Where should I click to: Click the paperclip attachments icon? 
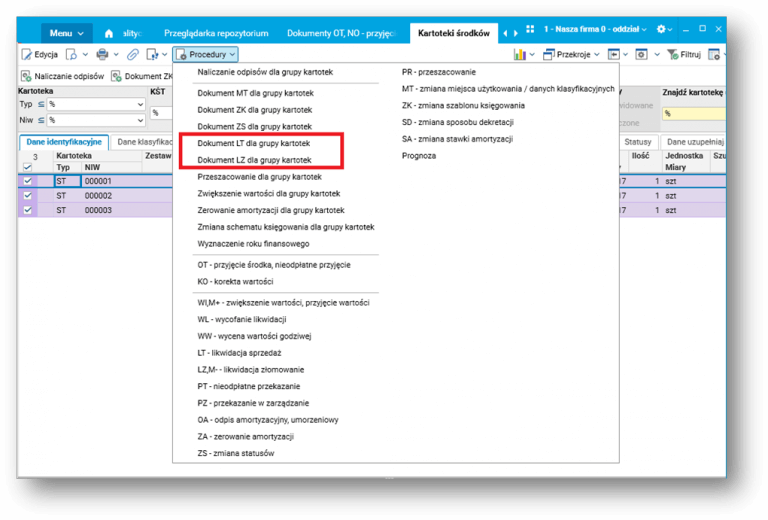pos(133,54)
